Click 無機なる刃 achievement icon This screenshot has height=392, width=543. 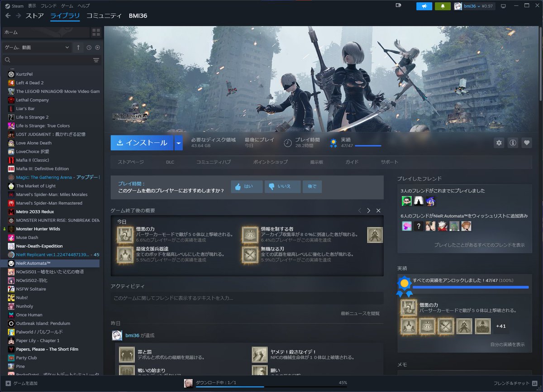(250, 254)
